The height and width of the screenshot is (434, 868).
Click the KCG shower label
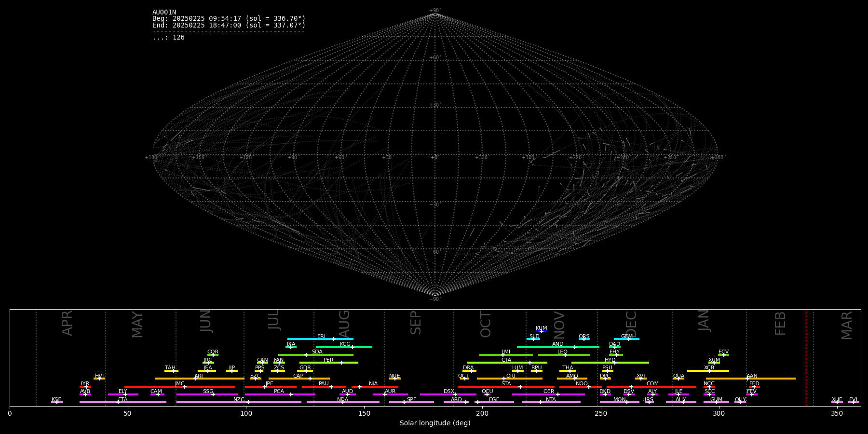345,344
